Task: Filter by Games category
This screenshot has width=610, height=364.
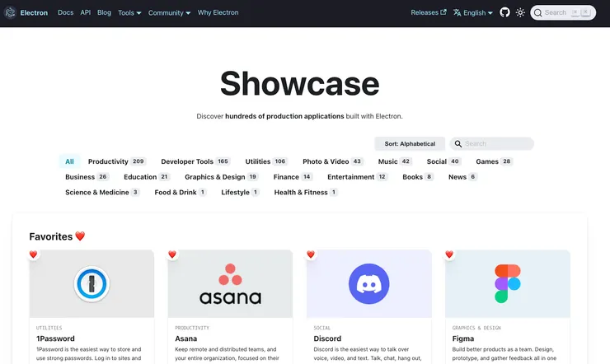Action: pyautogui.click(x=494, y=161)
